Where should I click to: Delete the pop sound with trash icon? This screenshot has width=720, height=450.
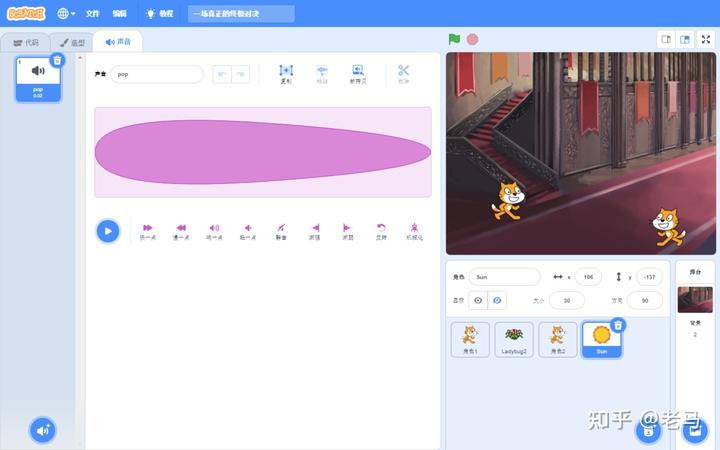coord(57,60)
